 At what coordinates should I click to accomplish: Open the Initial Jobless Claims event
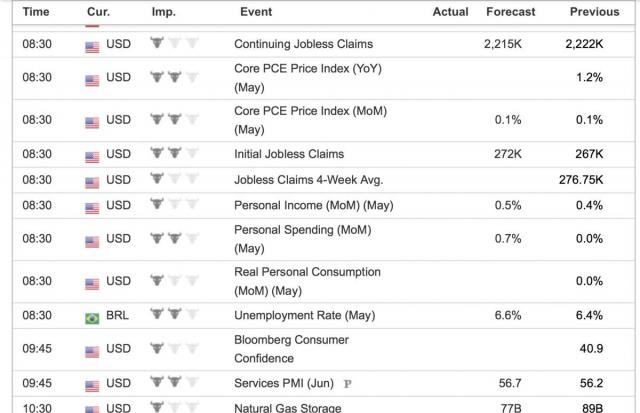click(289, 154)
